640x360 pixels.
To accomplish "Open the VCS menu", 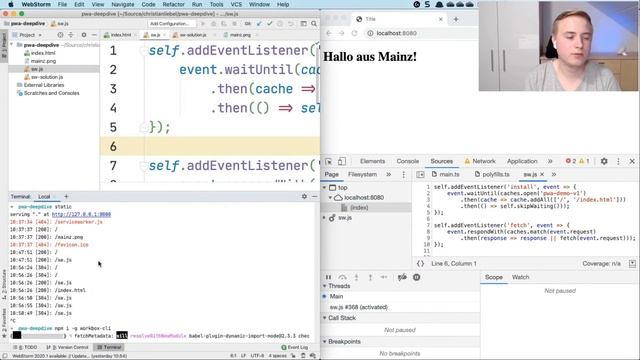I will [236, 4].
